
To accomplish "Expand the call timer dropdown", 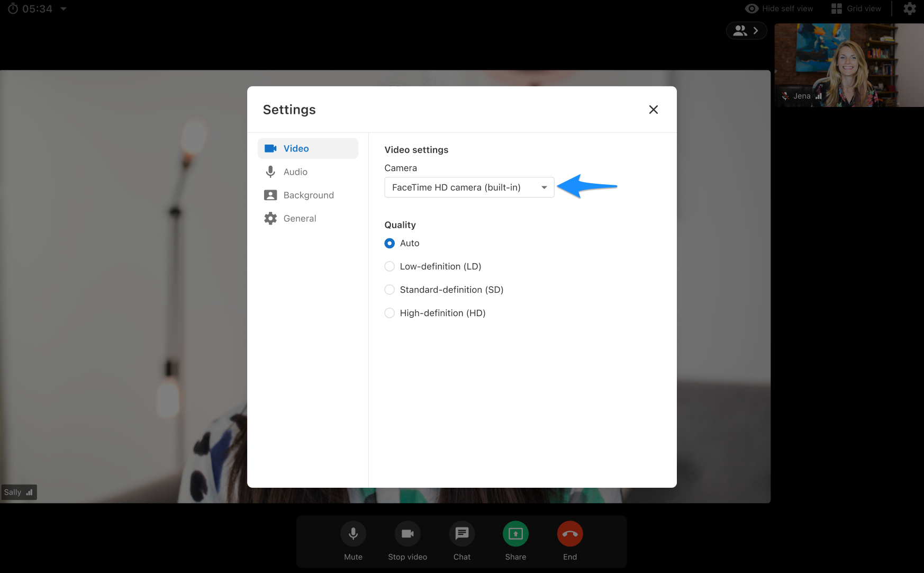I will pos(64,9).
